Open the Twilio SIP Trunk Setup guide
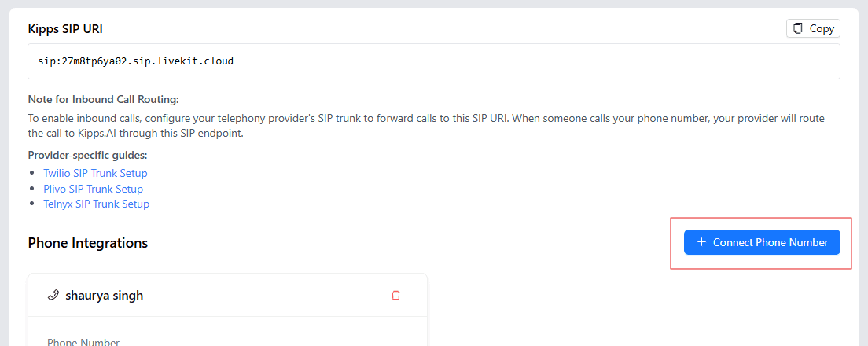868x346 pixels. click(x=95, y=173)
